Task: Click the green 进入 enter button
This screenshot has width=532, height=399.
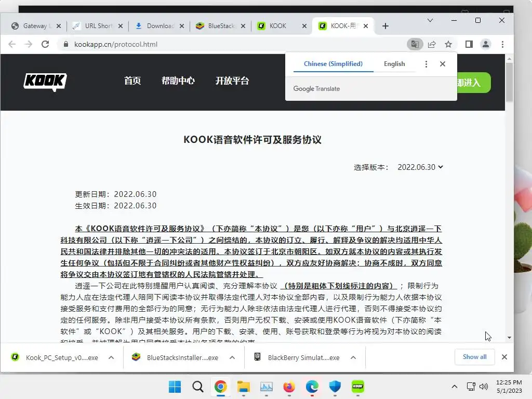Action: [x=474, y=83]
